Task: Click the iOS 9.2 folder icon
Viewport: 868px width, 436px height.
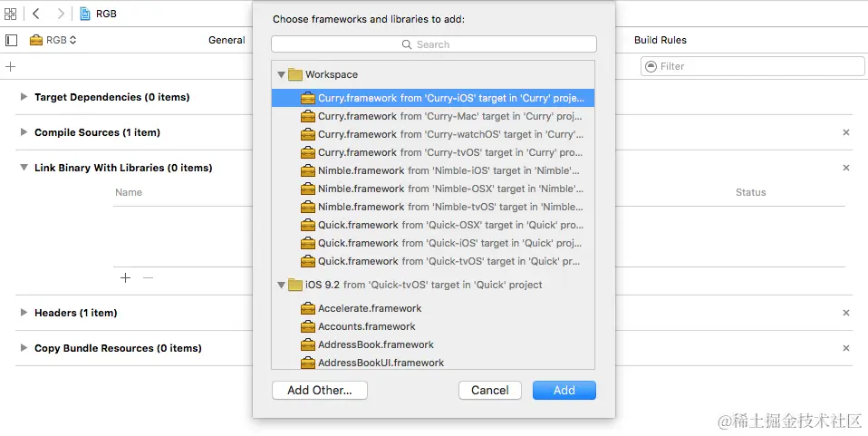Action: [295, 285]
